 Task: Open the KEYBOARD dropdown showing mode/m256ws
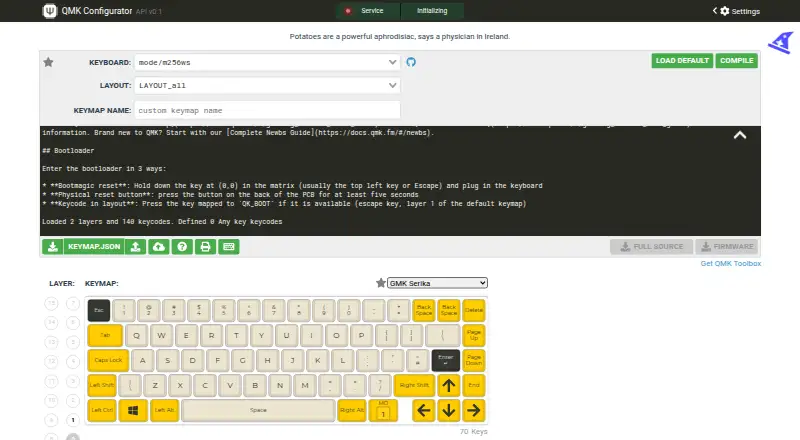point(267,62)
